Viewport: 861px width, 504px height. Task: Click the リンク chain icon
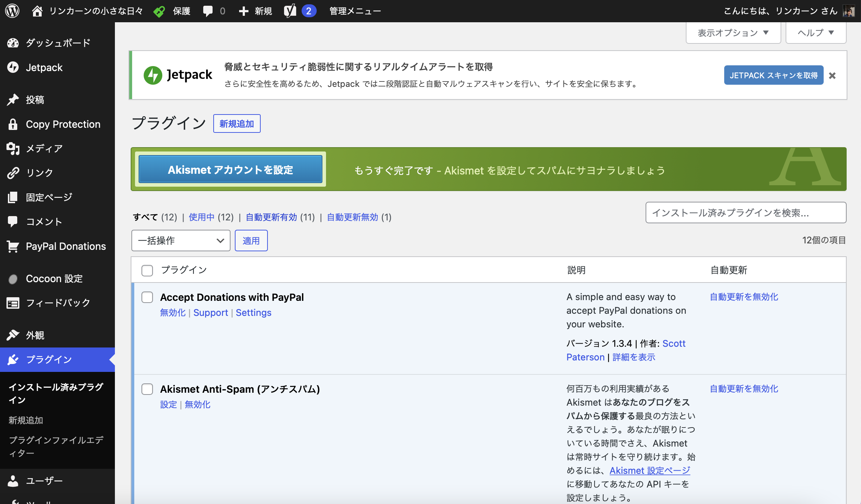pos(13,173)
